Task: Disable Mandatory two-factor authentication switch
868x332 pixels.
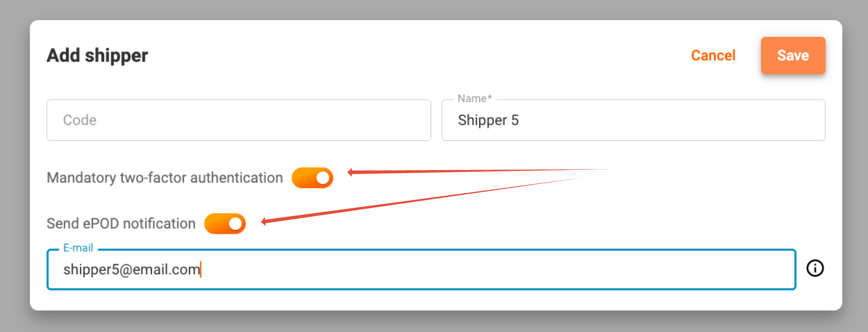Action: tap(312, 178)
